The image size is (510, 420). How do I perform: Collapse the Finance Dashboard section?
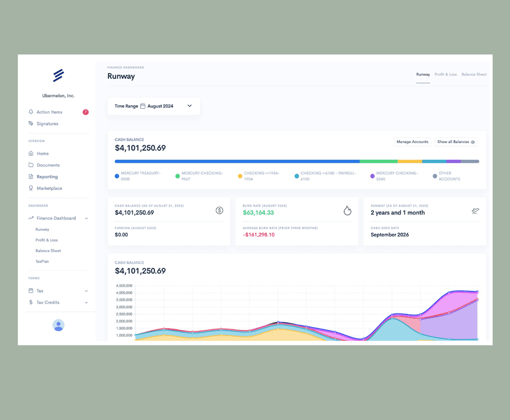(86, 218)
